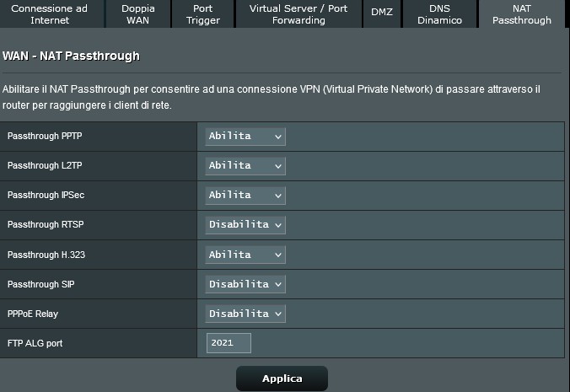Change the Passthrough IPSec setting dropdown
This screenshot has height=392, width=570.
click(245, 196)
